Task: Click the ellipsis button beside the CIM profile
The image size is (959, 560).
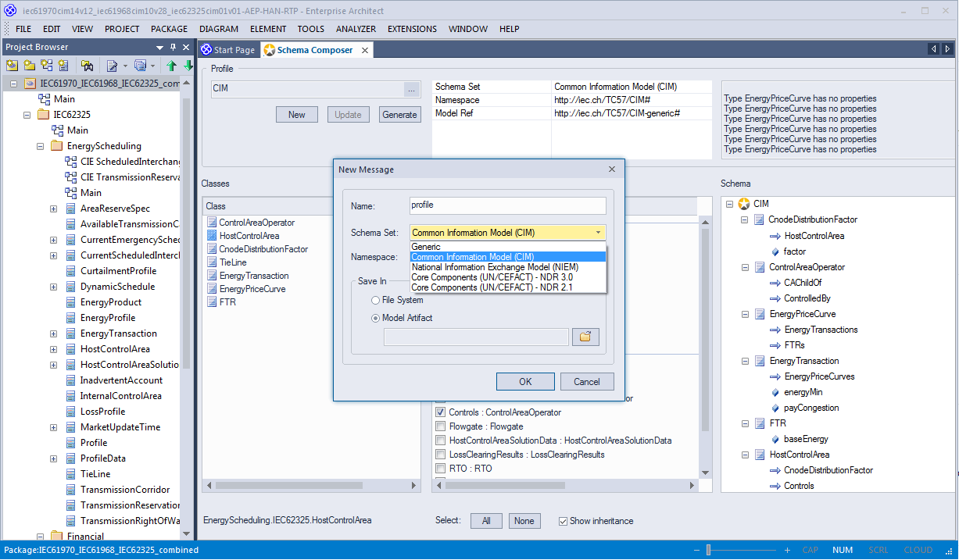Action: tap(412, 89)
